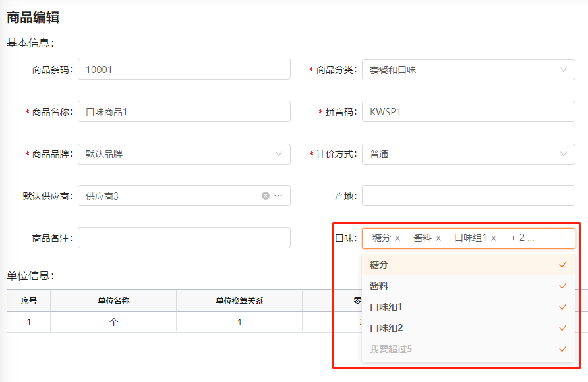This screenshot has height=382, width=588.
Task: Clear the 供应商3 supplier field
Action: tap(266, 196)
